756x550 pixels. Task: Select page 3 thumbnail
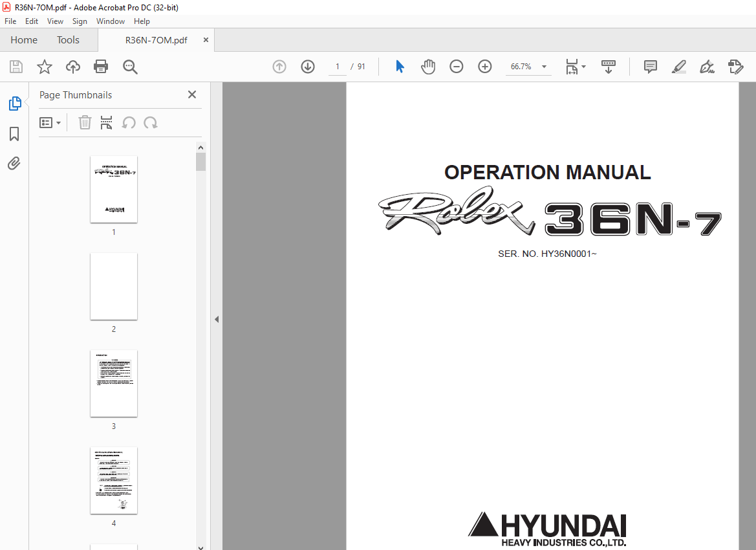coord(114,383)
